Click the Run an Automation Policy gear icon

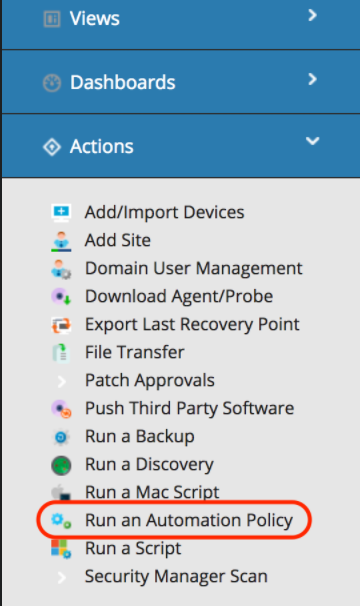61,521
